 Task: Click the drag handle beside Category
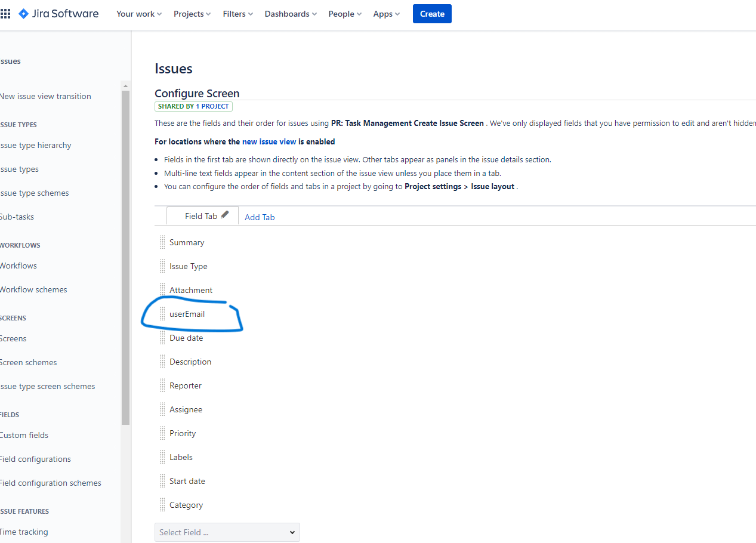162,504
